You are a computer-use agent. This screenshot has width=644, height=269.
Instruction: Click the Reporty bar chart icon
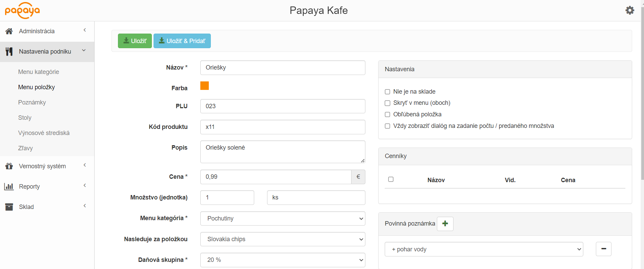[9, 187]
